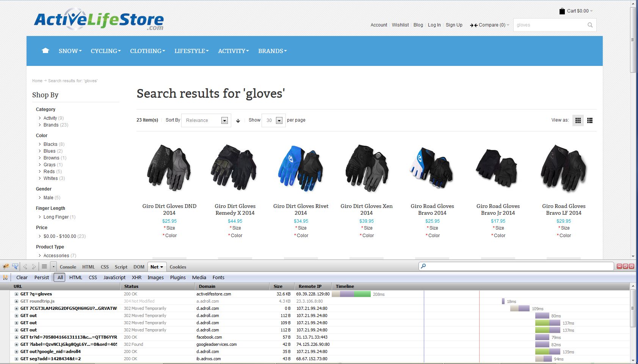Filter Net requests by Images
The width and height of the screenshot is (638, 364).
point(155,277)
